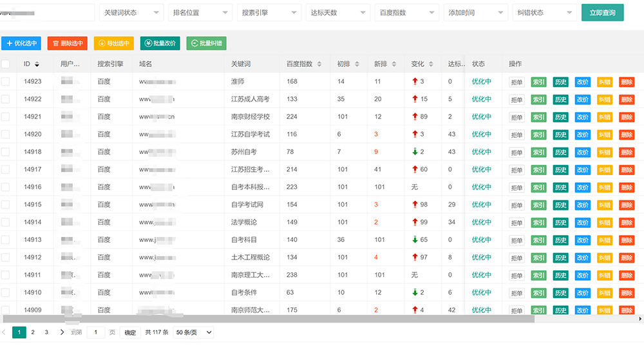Click the page number jump input field
Viewport: 644px width, 356px height.
click(x=96, y=333)
